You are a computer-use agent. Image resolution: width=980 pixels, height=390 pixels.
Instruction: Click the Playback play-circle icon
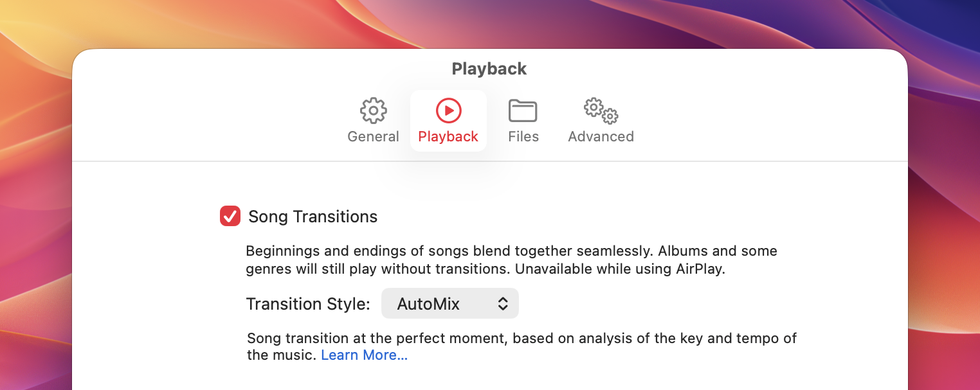pyautogui.click(x=448, y=111)
